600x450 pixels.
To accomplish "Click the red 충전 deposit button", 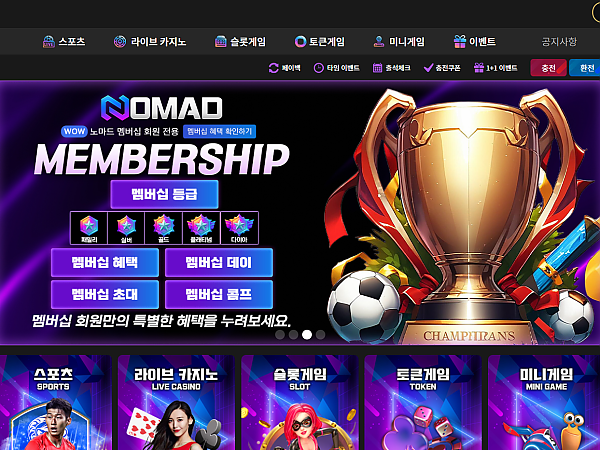I will (x=548, y=68).
